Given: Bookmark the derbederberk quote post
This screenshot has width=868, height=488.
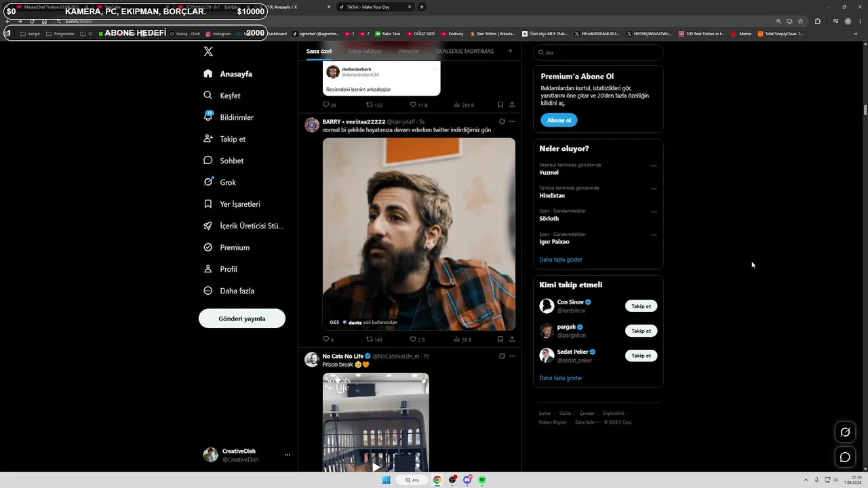Looking at the screenshot, I should [x=500, y=105].
